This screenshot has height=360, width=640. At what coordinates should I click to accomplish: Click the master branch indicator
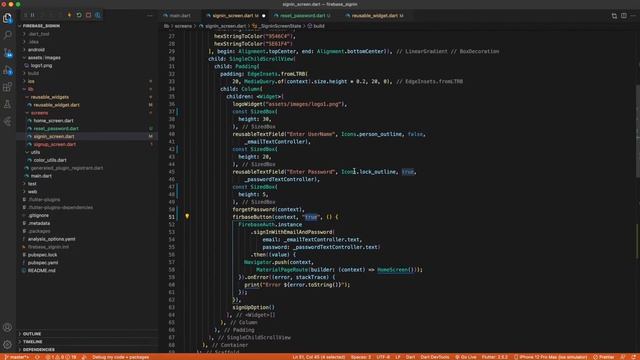coord(16,357)
